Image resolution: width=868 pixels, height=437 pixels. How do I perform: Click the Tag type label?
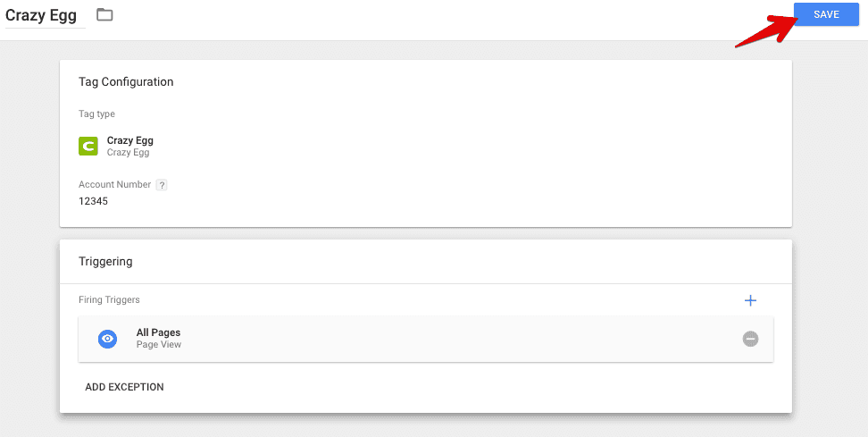[x=96, y=114]
